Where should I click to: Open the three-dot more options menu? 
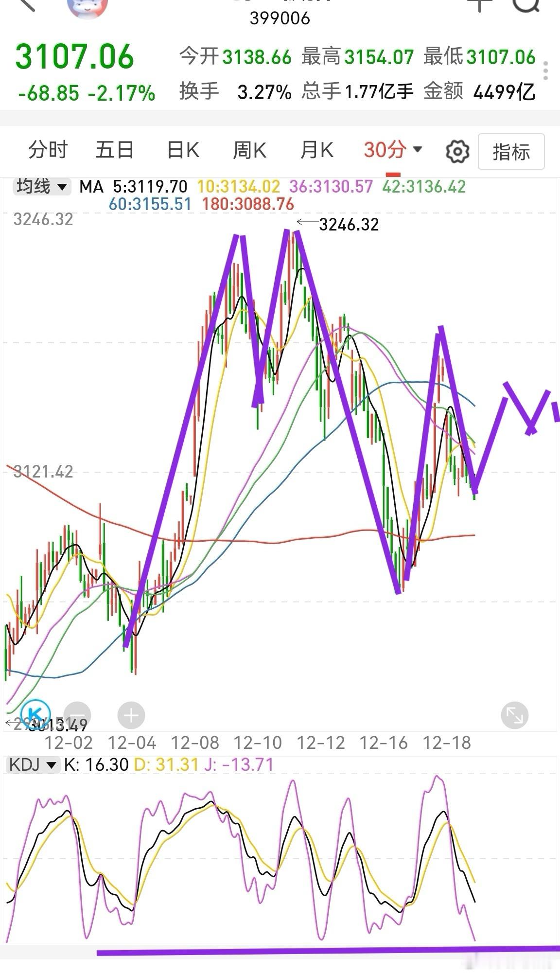[x=546, y=71]
